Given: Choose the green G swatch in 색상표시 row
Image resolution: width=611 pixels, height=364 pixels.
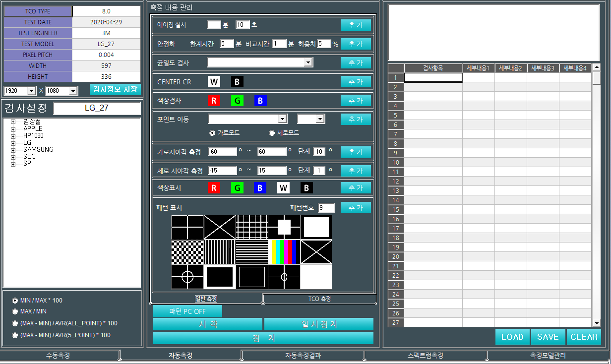Looking at the screenshot, I should (238, 188).
